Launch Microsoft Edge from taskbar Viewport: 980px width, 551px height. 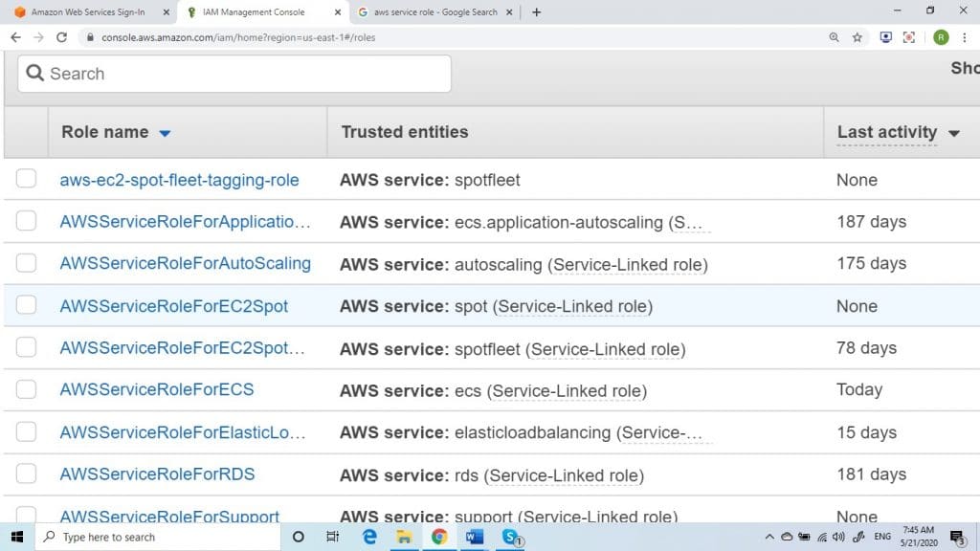369,537
